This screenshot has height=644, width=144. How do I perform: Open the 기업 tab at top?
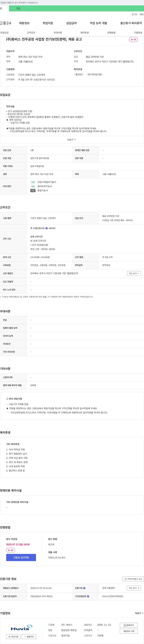18,8
